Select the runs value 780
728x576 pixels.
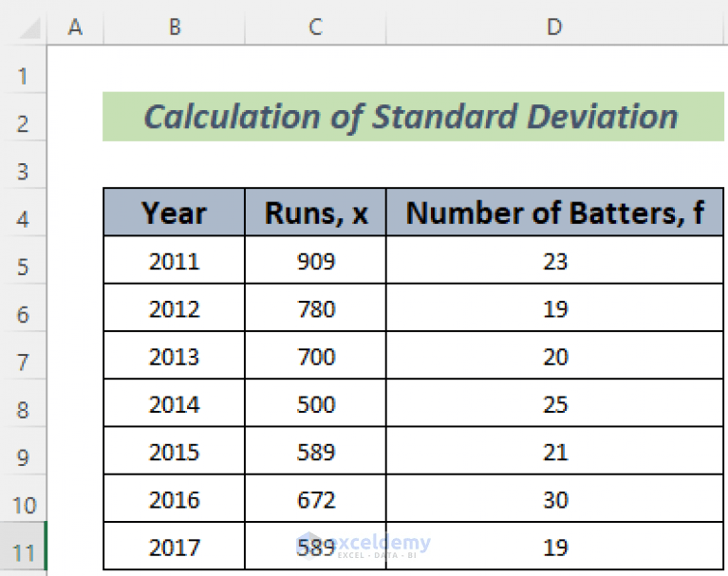tap(316, 308)
